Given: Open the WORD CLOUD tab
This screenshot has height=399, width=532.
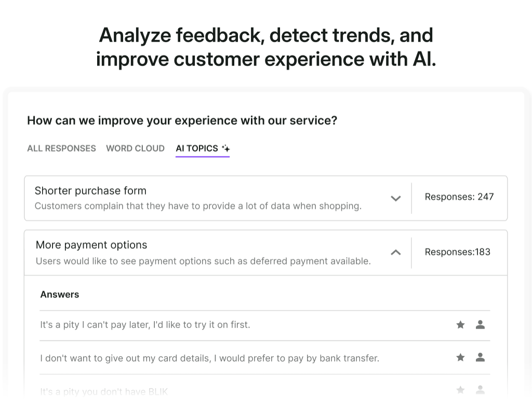Looking at the screenshot, I should pyautogui.click(x=135, y=149).
